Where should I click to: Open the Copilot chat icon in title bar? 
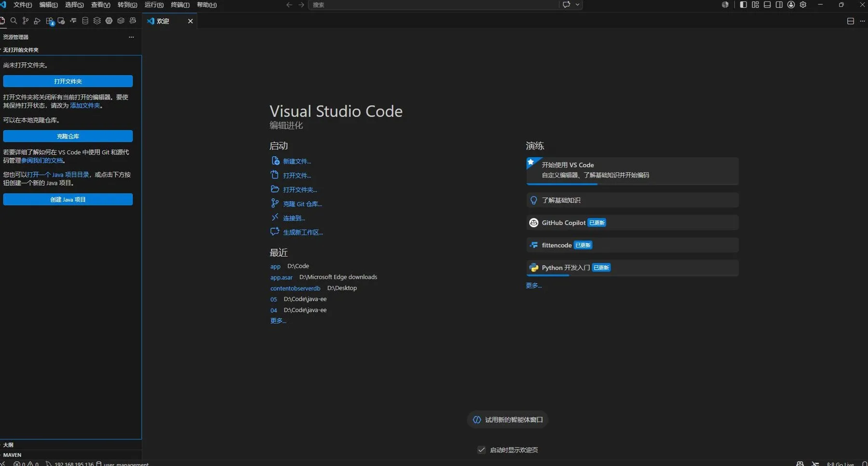(567, 5)
